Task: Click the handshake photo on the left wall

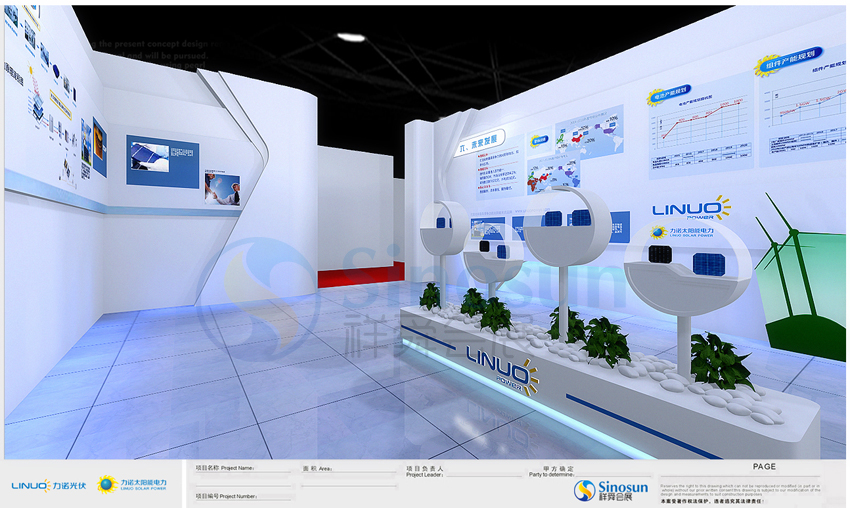Action: (222, 188)
